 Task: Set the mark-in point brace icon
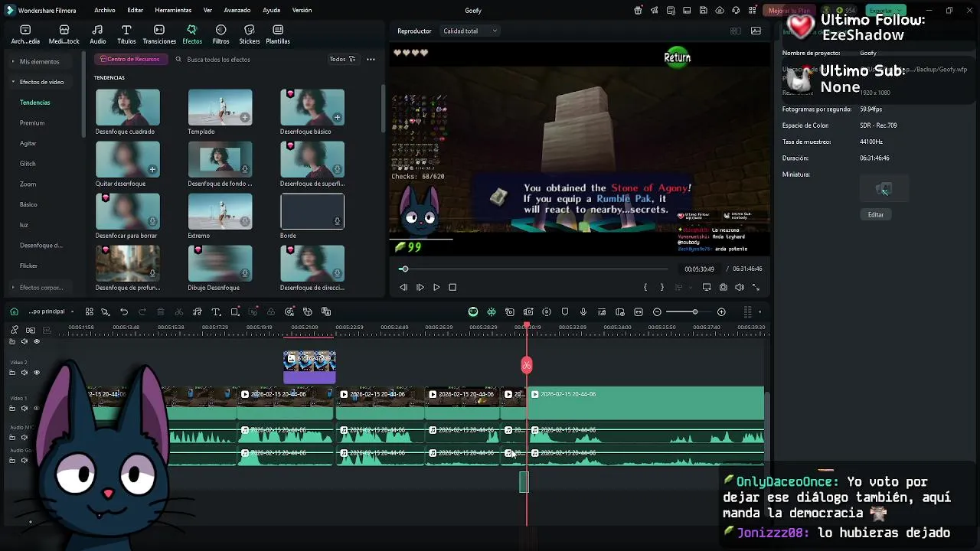(645, 287)
